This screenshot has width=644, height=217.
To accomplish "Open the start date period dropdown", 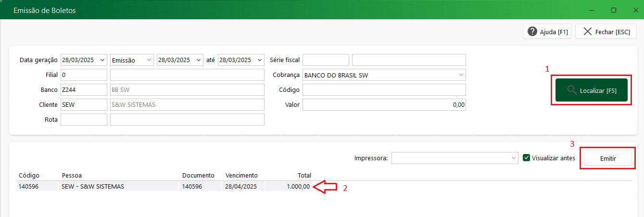I will pyautogui.click(x=199, y=60).
